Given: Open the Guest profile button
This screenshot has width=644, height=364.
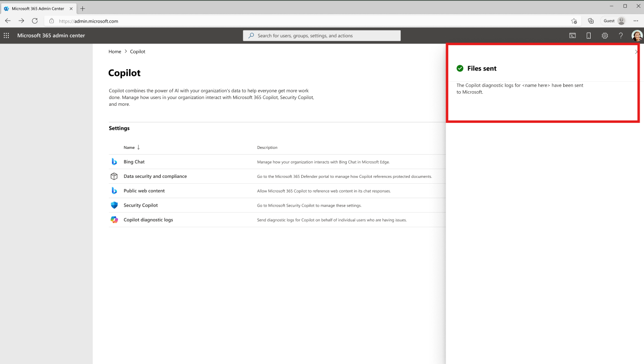Looking at the screenshot, I should [x=614, y=21].
